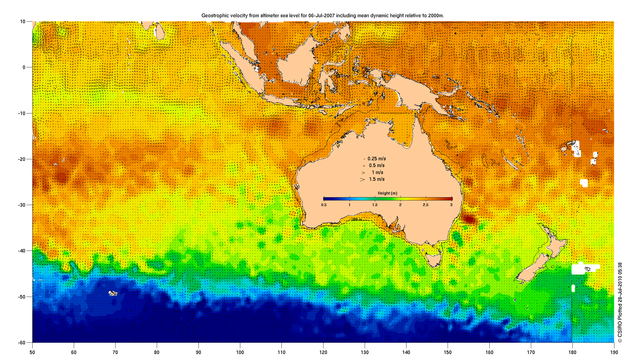
Task: Click the '1 m/s' velocity legend label
Action: tap(377, 172)
